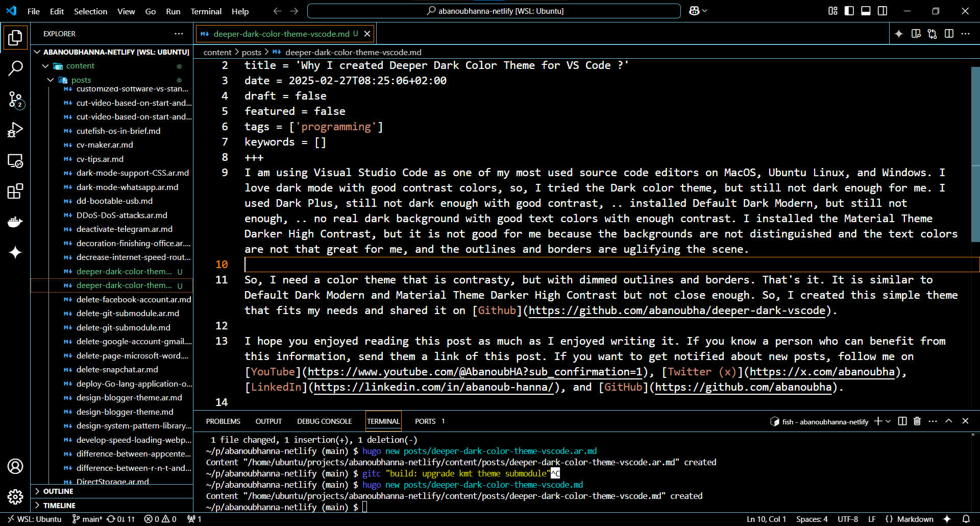Open Remote Explorer view
Image resolution: width=980 pixels, height=526 pixels.
[x=15, y=161]
